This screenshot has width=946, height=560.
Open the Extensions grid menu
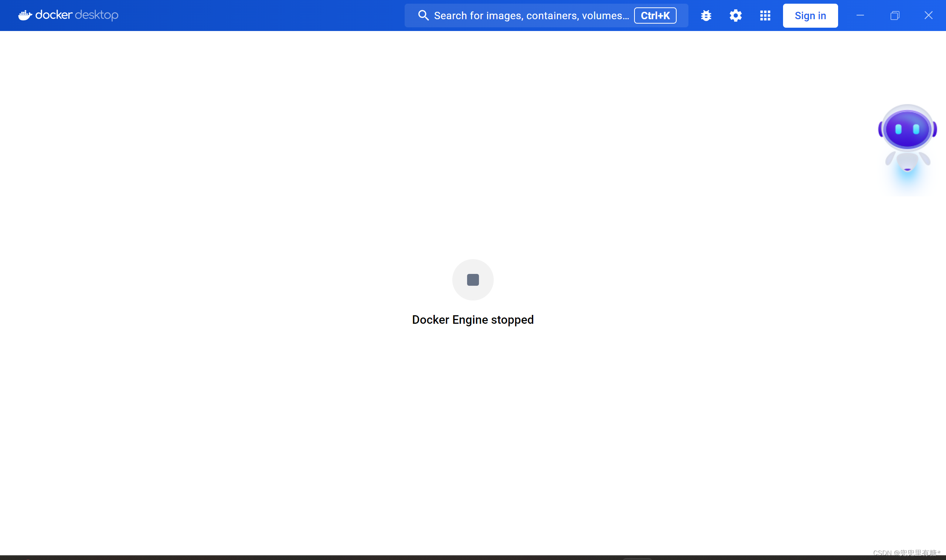point(765,16)
